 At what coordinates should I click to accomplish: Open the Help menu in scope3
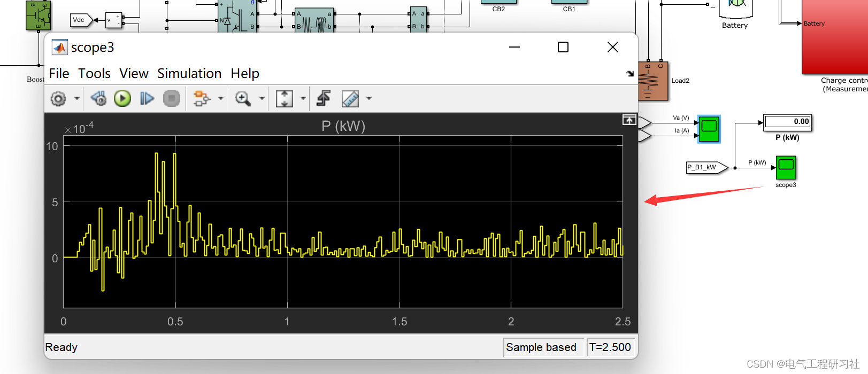(x=245, y=73)
